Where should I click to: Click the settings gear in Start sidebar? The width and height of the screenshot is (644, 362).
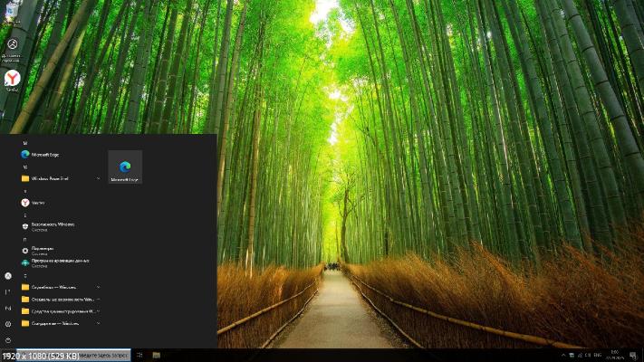point(8,324)
